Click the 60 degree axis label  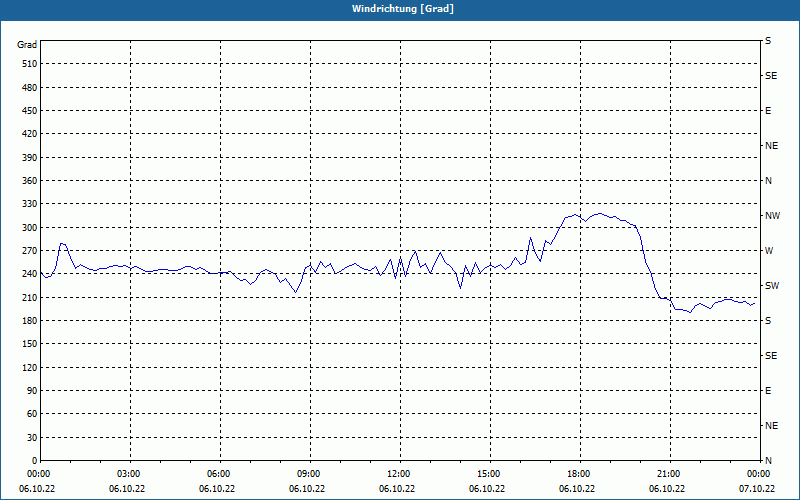pyautogui.click(x=32, y=414)
